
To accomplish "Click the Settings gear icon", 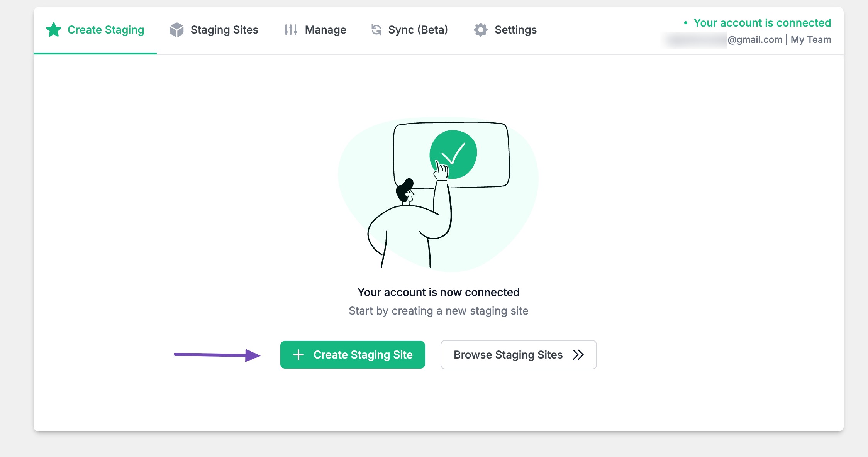I will tap(481, 30).
